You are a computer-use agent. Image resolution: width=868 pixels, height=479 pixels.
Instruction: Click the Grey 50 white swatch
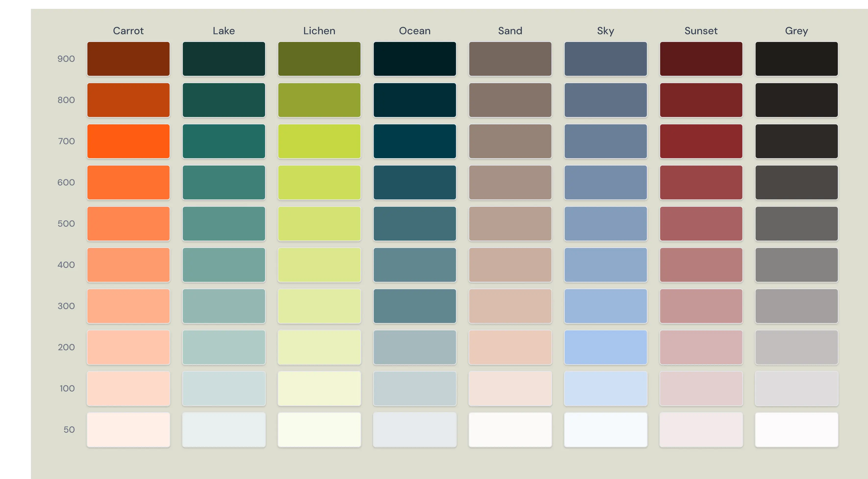pos(796,429)
